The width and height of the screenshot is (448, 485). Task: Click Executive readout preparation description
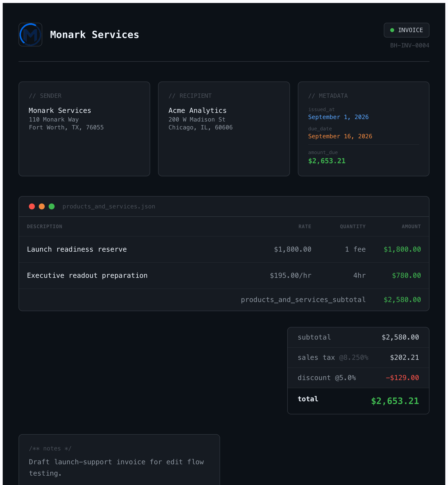click(87, 276)
